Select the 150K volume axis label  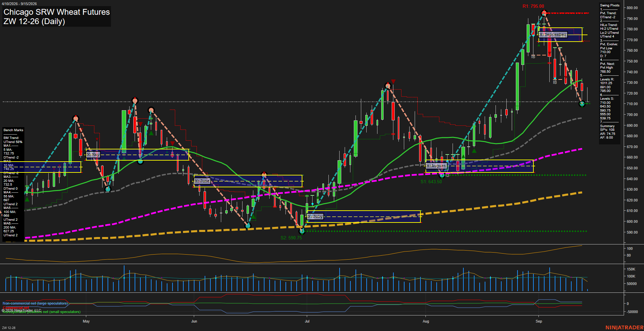click(631, 269)
